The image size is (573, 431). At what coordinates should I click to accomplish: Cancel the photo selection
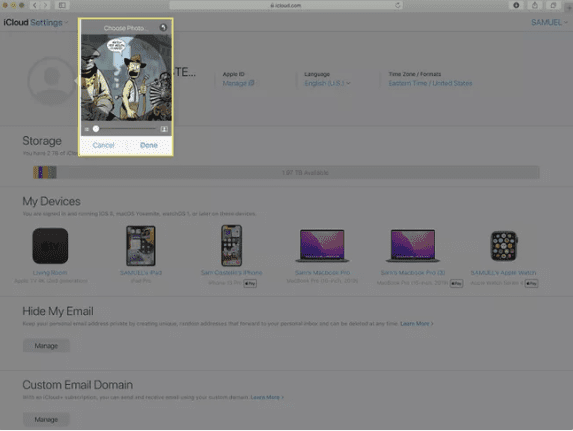tap(103, 145)
